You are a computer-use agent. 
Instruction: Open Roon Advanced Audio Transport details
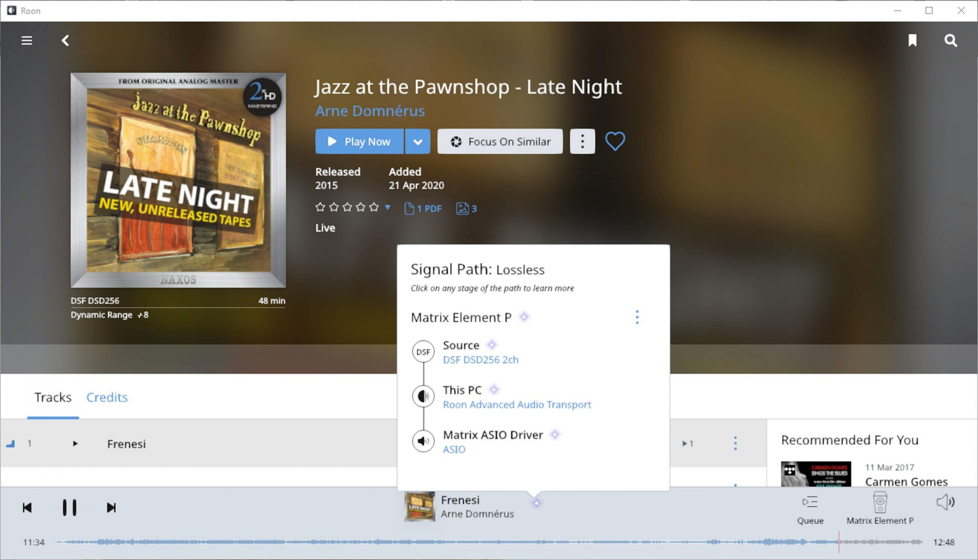pos(517,405)
